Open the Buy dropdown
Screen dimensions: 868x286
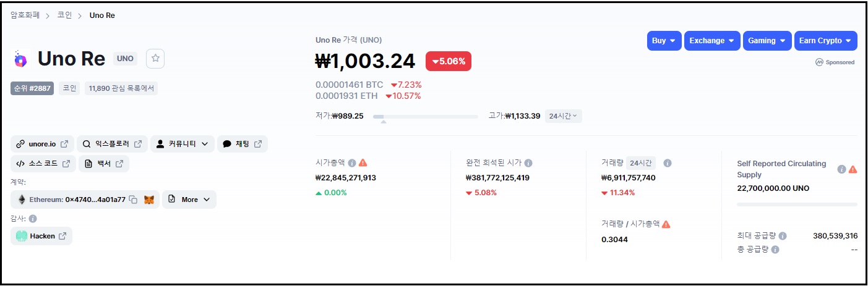click(x=664, y=41)
